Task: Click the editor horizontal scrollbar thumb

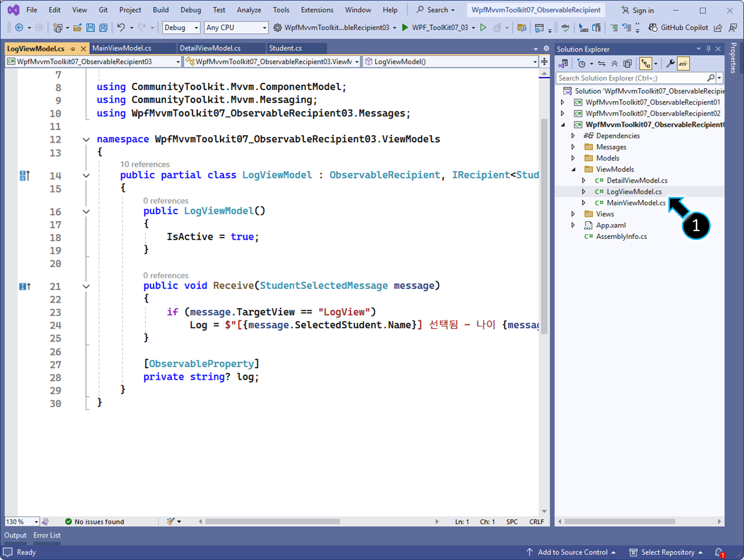Action: point(272,522)
